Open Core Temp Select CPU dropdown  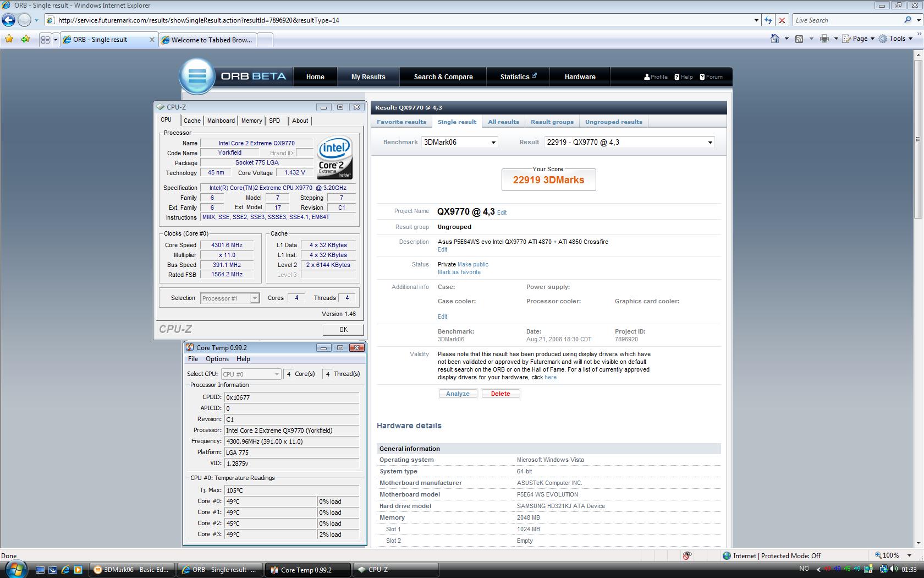(x=251, y=374)
